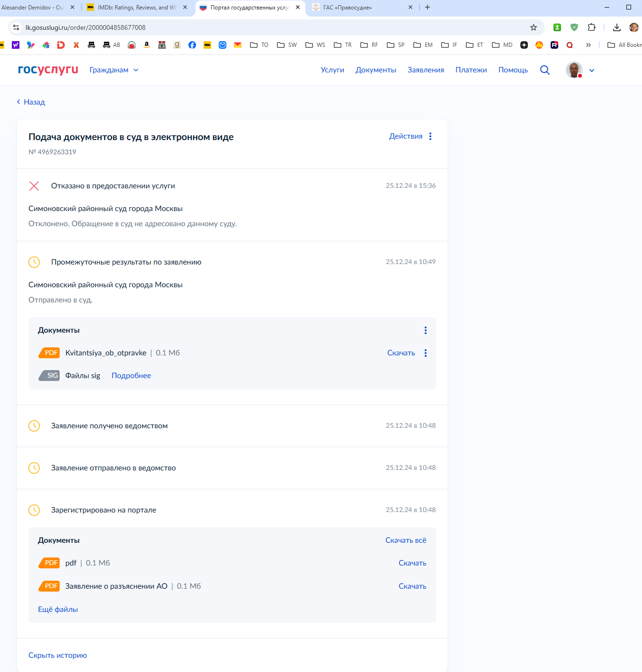Switch to the IMDb browser tab
The width and height of the screenshot is (642, 672).
point(137,8)
